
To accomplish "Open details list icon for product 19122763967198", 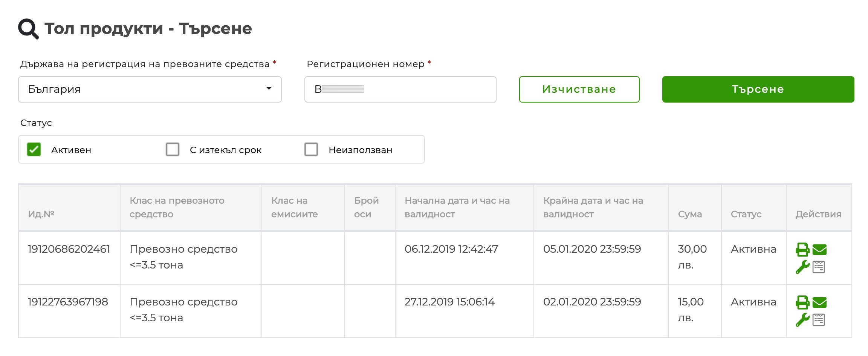I will tap(819, 320).
